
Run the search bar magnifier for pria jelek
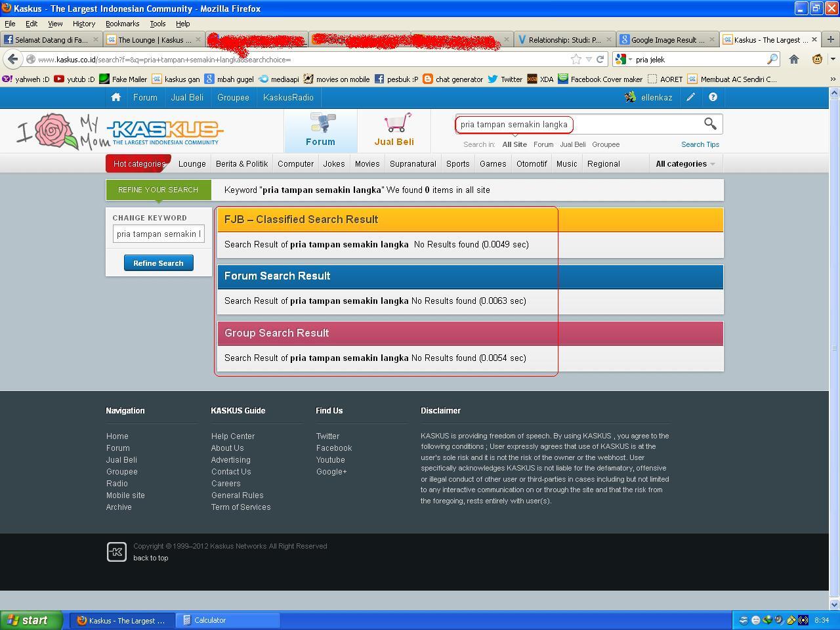772,59
